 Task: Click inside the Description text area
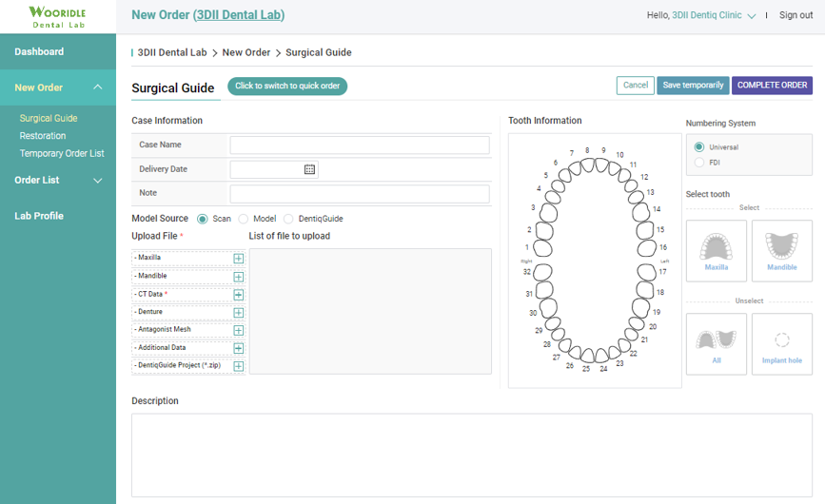click(x=472, y=456)
